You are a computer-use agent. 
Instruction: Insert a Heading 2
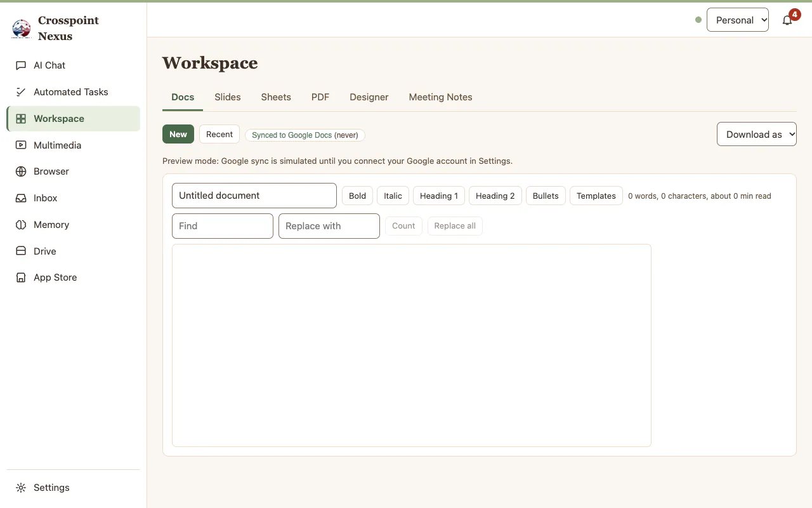[x=495, y=196]
